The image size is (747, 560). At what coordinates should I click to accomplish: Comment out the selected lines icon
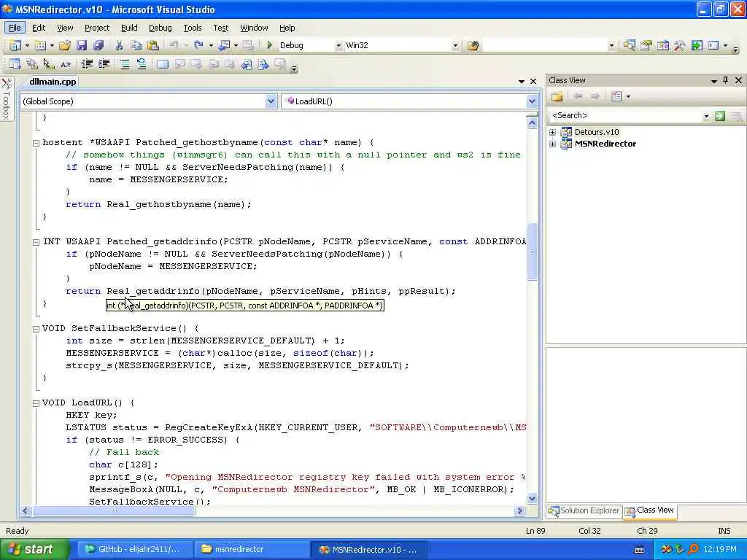coord(124,64)
